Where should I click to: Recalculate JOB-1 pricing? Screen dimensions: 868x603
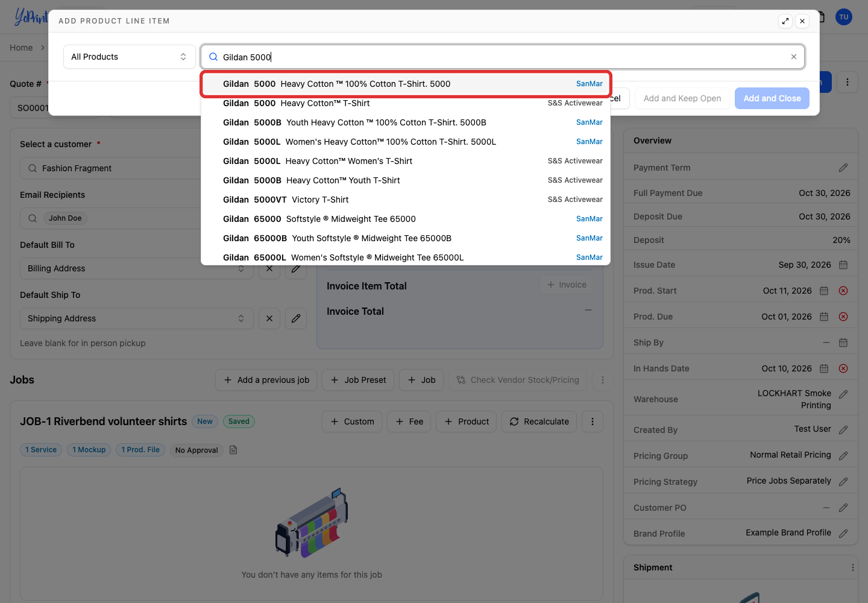click(x=539, y=421)
